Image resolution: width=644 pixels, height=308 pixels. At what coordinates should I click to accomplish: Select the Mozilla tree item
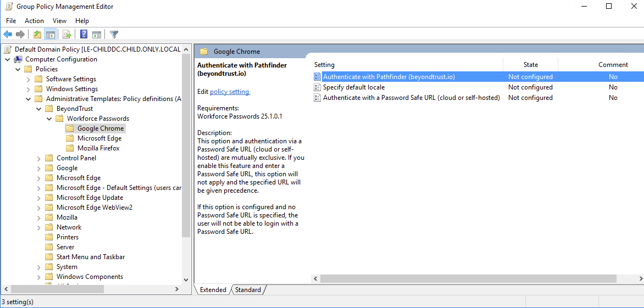tap(67, 217)
